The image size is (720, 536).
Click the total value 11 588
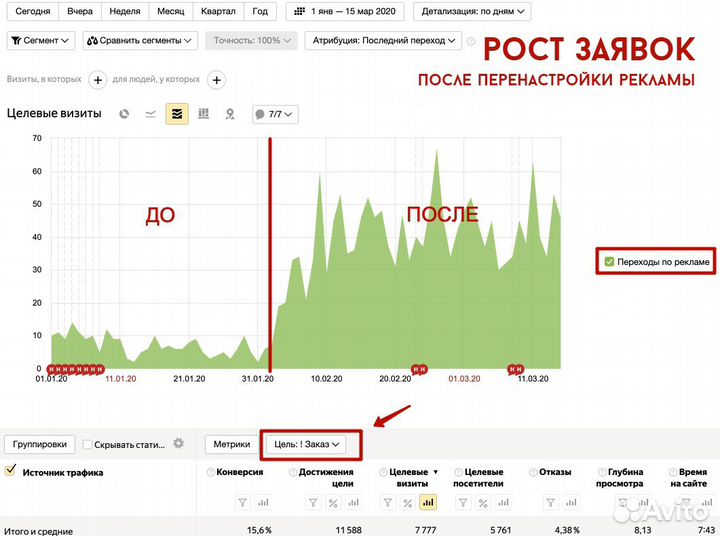pyautogui.click(x=349, y=530)
